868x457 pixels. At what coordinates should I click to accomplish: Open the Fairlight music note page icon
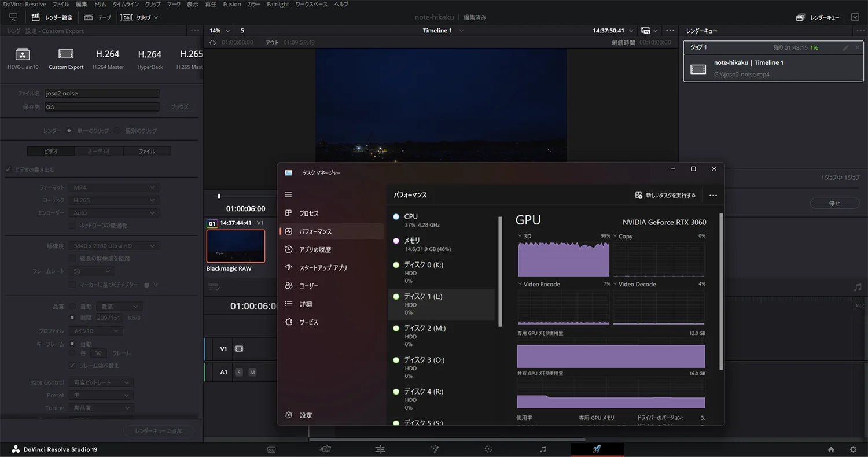(x=543, y=449)
